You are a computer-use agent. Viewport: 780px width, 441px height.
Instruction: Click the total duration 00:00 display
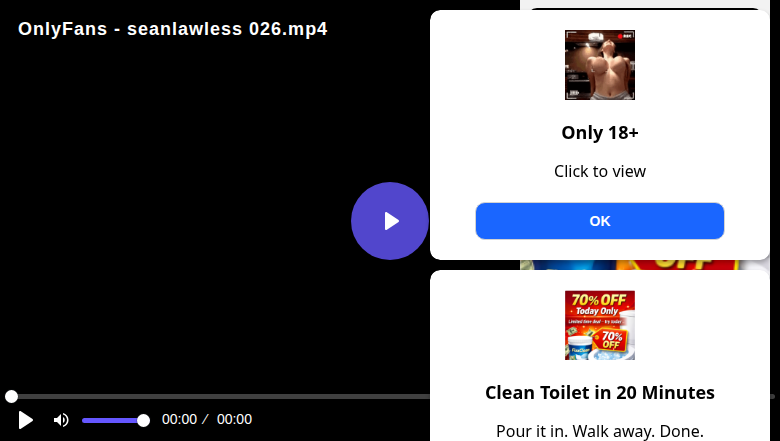tap(234, 419)
